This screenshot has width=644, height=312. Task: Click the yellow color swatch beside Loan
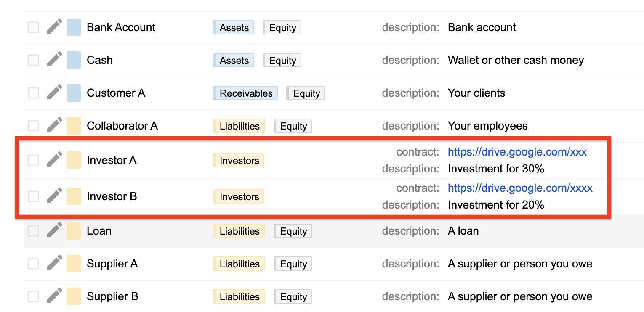pyautogui.click(x=73, y=230)
